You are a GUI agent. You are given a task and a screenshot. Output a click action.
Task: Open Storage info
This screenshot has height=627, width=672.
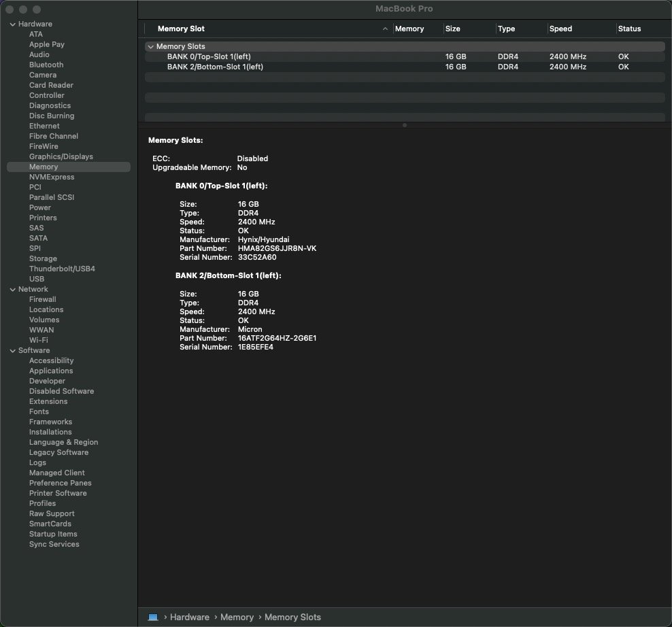(43, 259)
